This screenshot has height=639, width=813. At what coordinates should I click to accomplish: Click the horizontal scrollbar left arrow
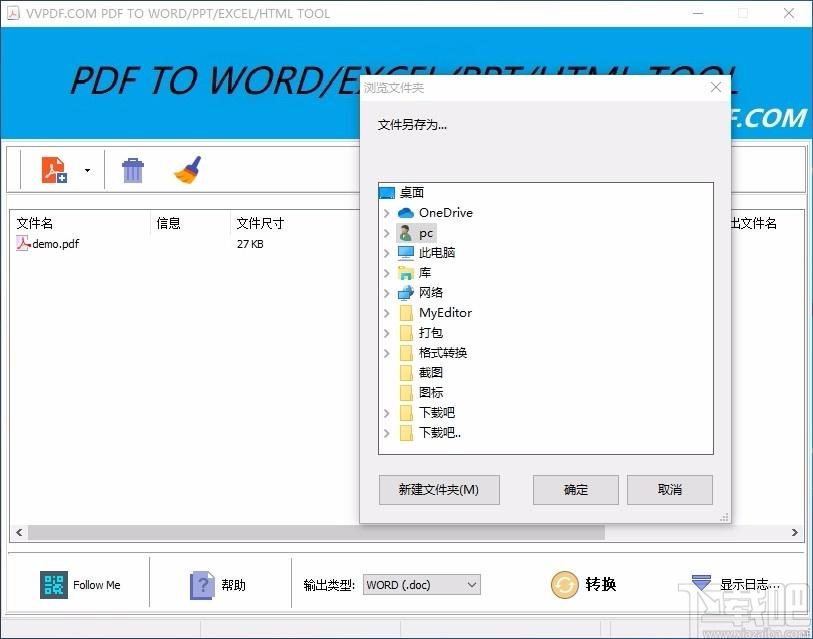point(19,532)
